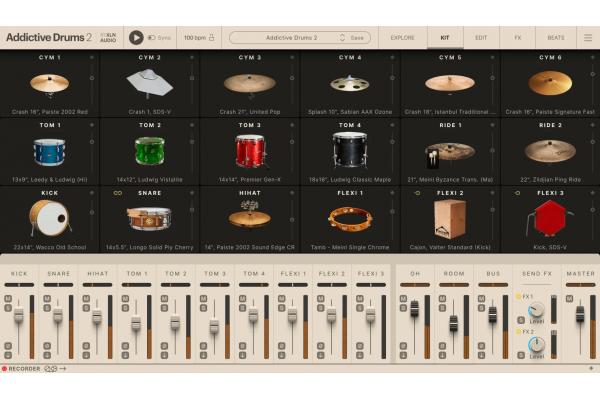Select the RIDE 1 Meinl Byzance cymbal

[x=450, y=154]
